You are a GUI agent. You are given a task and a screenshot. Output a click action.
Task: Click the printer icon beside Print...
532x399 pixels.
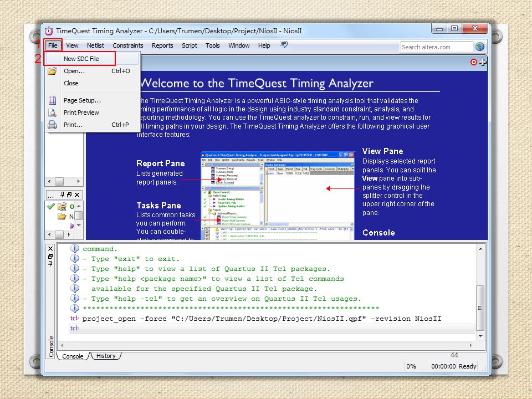(52, 125)
